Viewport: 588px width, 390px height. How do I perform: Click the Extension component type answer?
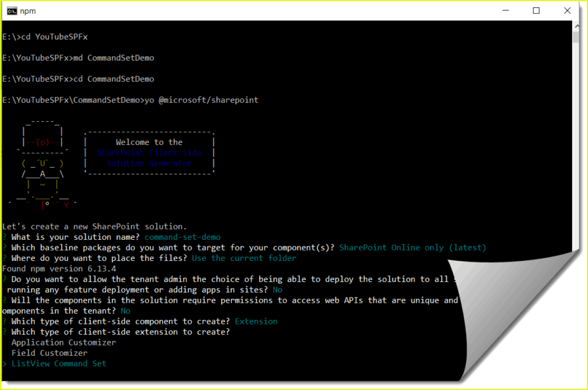click(x=256, y=321)
